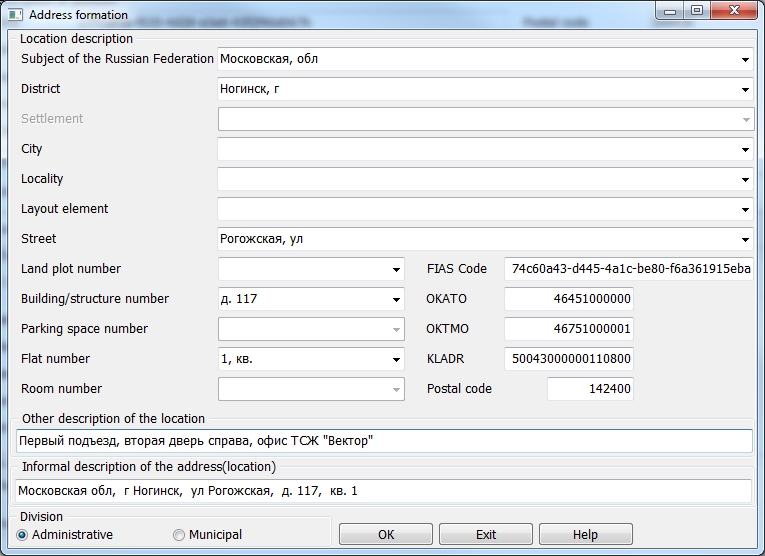Select the Administrative division radio button

click(x=22, y=535)
